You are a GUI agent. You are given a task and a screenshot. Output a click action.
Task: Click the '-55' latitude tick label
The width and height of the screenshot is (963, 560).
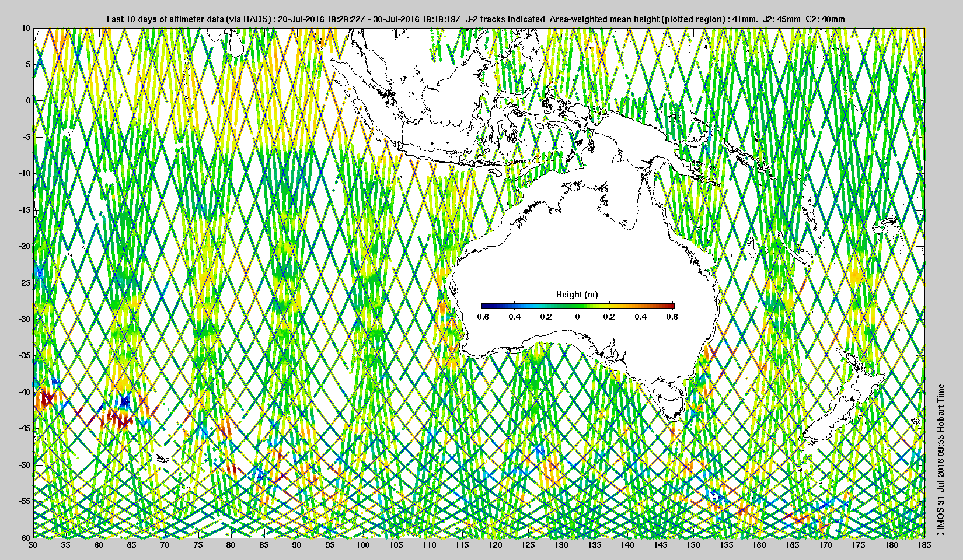(24, 501)
